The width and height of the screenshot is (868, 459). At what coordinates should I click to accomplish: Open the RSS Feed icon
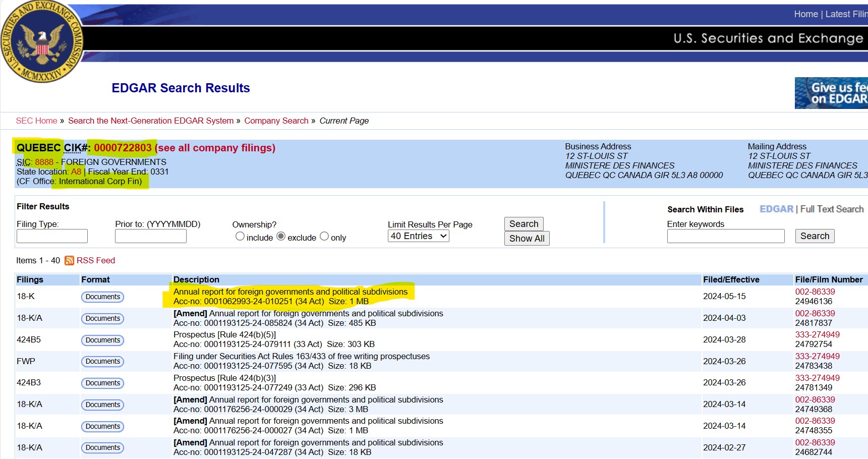[x=69, y=261]
